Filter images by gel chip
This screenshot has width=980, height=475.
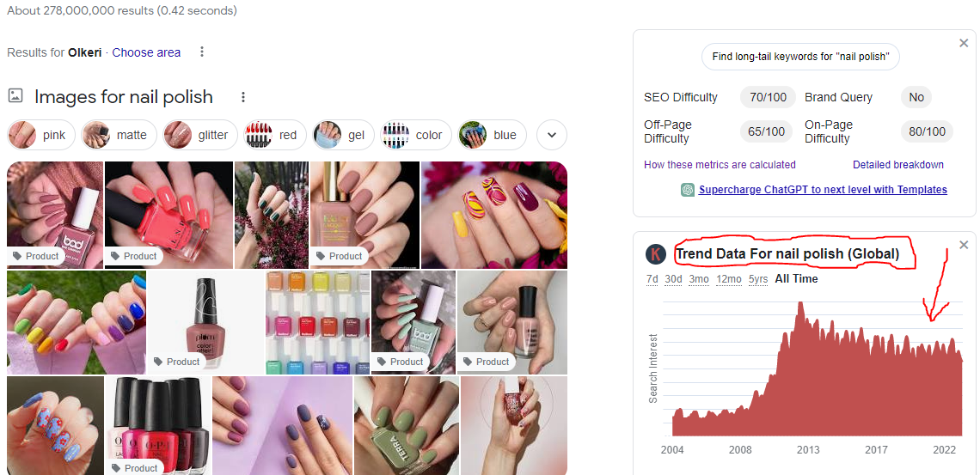[x=343, y=136]
